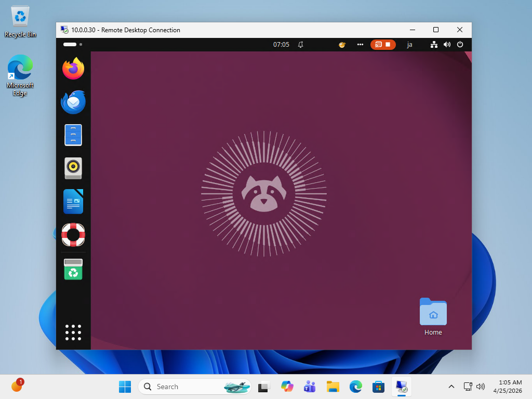Click the three-dots tray menu icon
532x399 pixels.
[x=360, y=45]
